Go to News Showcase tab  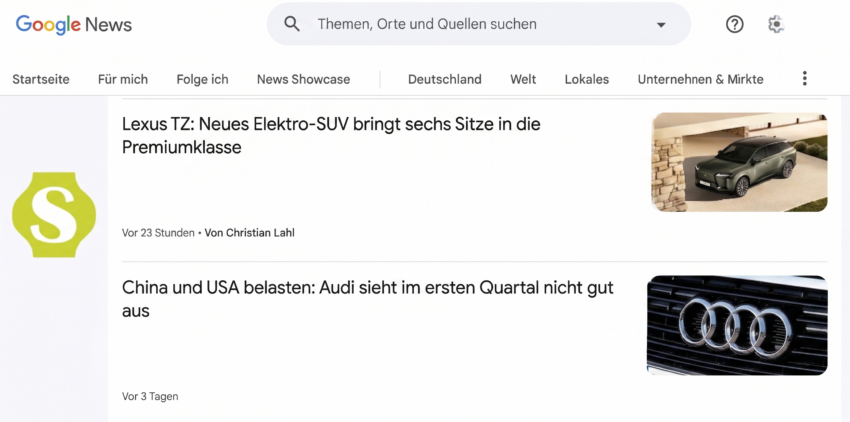pyautogui.click(x=304, y=79)
